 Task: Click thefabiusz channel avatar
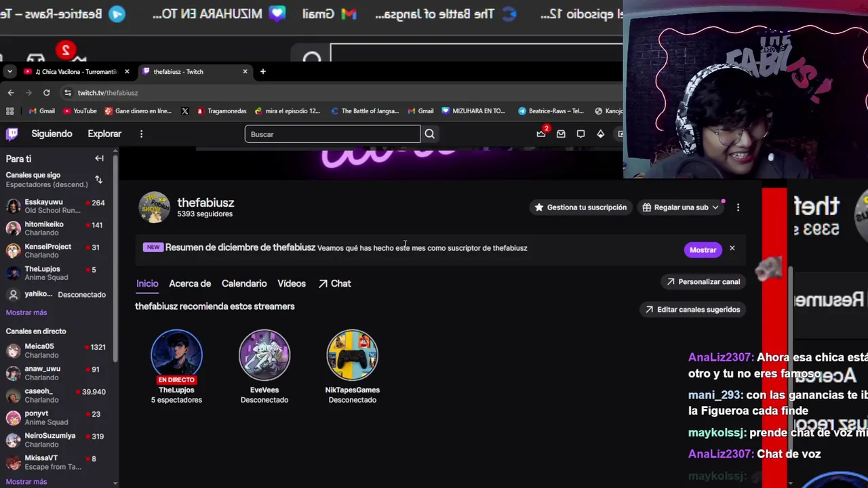[154, 207]
